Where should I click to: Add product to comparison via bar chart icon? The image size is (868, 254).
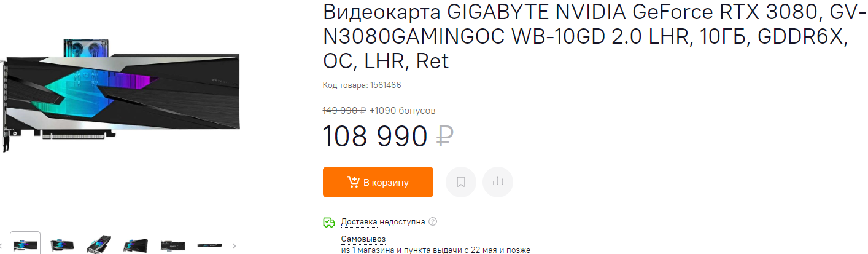(x=498, y=181)
